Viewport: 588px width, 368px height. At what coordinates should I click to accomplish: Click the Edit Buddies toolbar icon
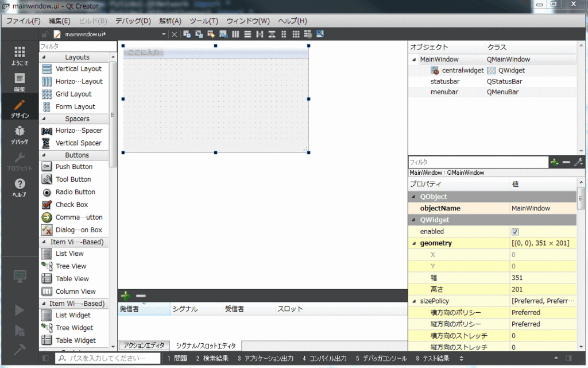pyautogui.click(x=211, y=34)
